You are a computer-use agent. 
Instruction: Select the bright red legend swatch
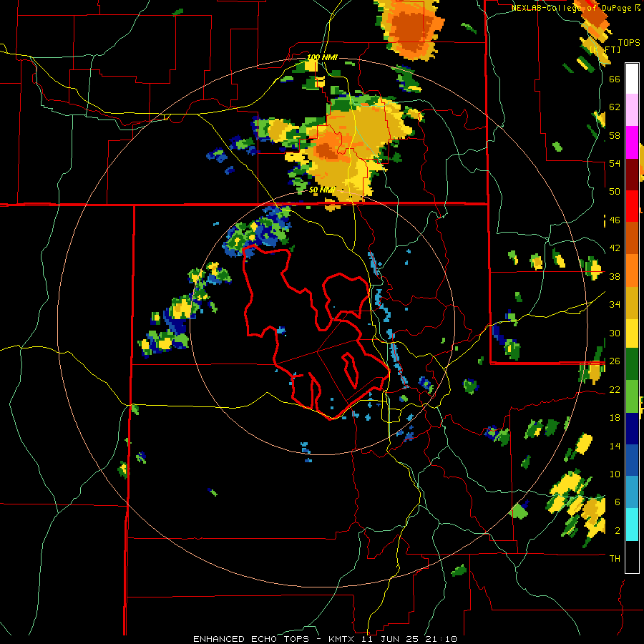(x=632, y=206)
